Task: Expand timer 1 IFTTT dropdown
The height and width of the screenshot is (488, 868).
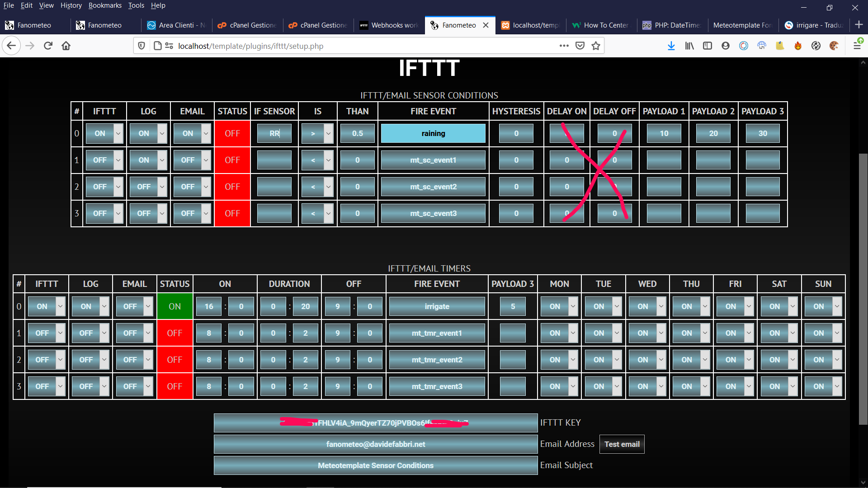Action: pyautogui.click(x=47, y=333)
